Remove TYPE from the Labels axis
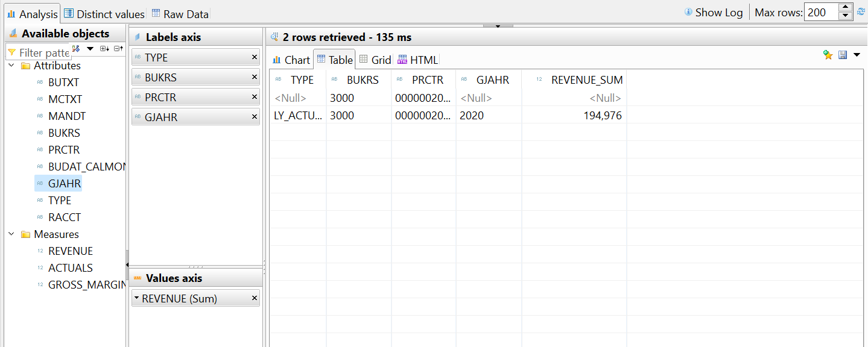The image size is (868, 347). [254, 57]
